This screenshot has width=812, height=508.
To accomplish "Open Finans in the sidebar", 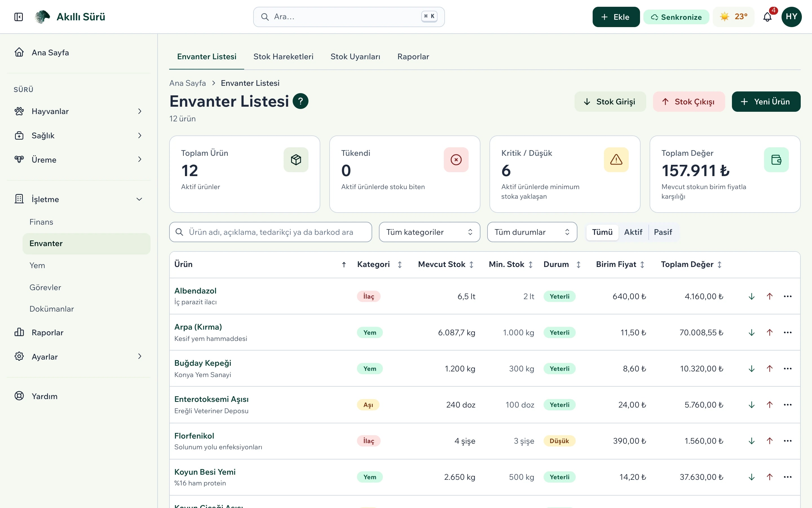I will pos(86,222).
